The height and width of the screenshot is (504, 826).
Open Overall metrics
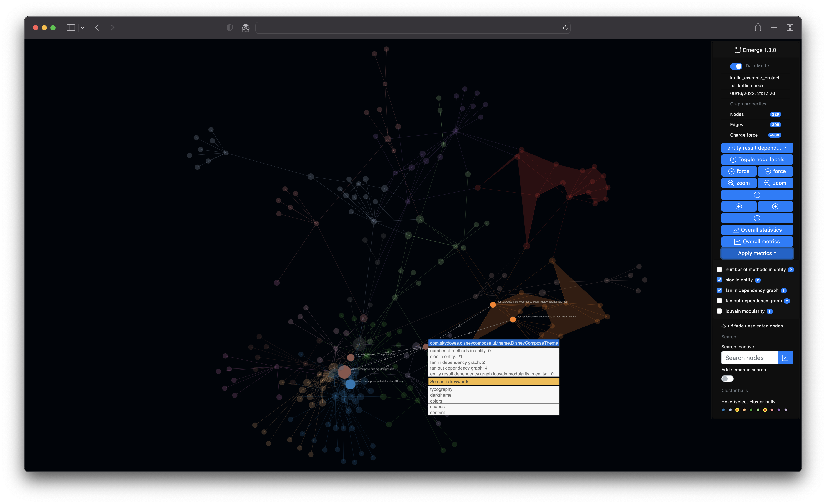[757, 241]
